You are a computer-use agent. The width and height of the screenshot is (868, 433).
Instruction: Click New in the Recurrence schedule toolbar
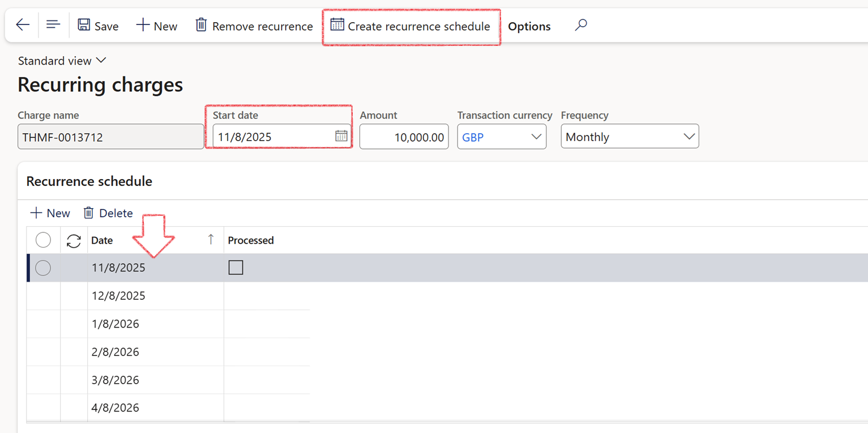[50, 213]
